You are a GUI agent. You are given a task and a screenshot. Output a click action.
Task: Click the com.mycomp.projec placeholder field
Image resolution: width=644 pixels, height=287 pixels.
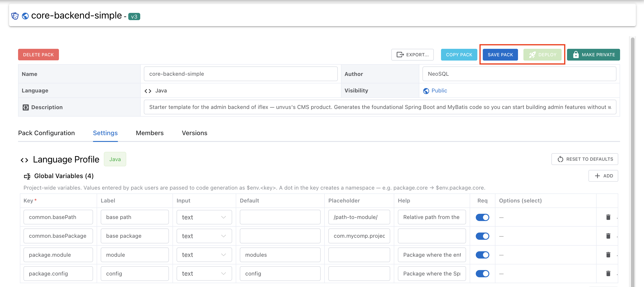click(359, 236)
